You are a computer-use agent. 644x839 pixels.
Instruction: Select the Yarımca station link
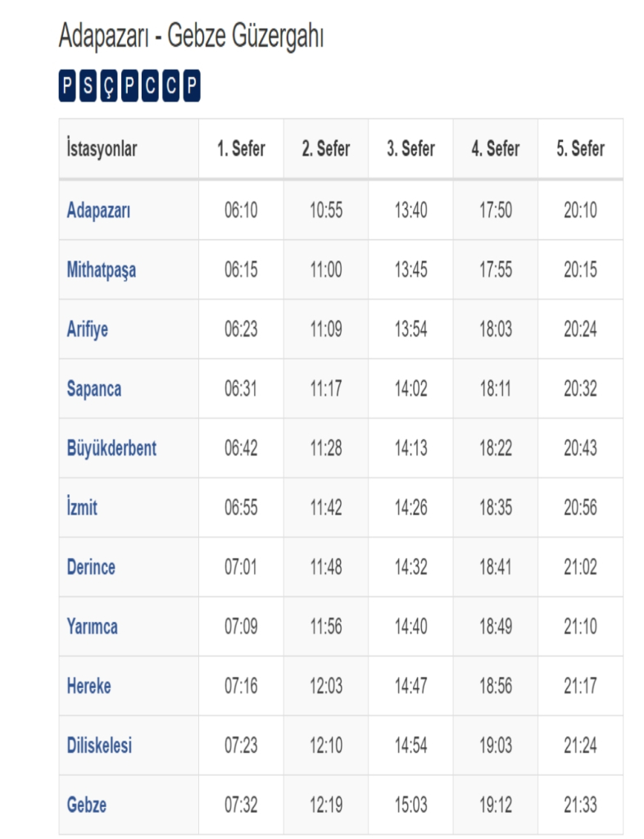coord(92,627)
